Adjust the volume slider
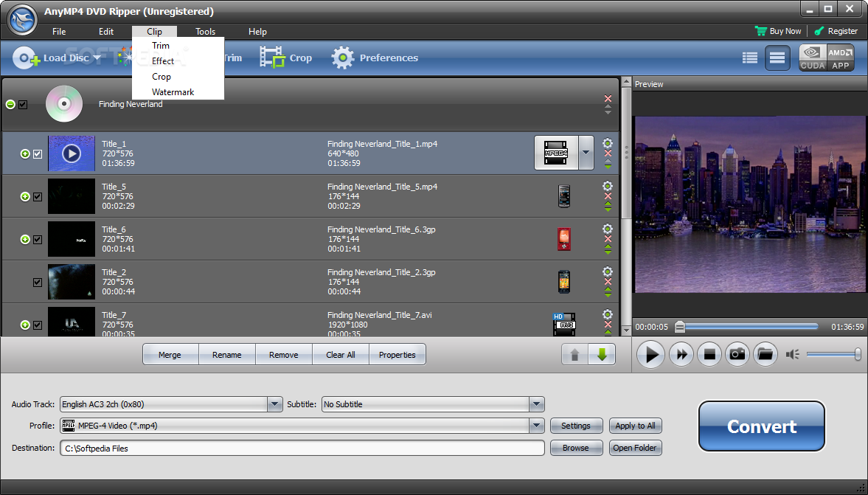The image size is (868, 495). pos(833,354)
